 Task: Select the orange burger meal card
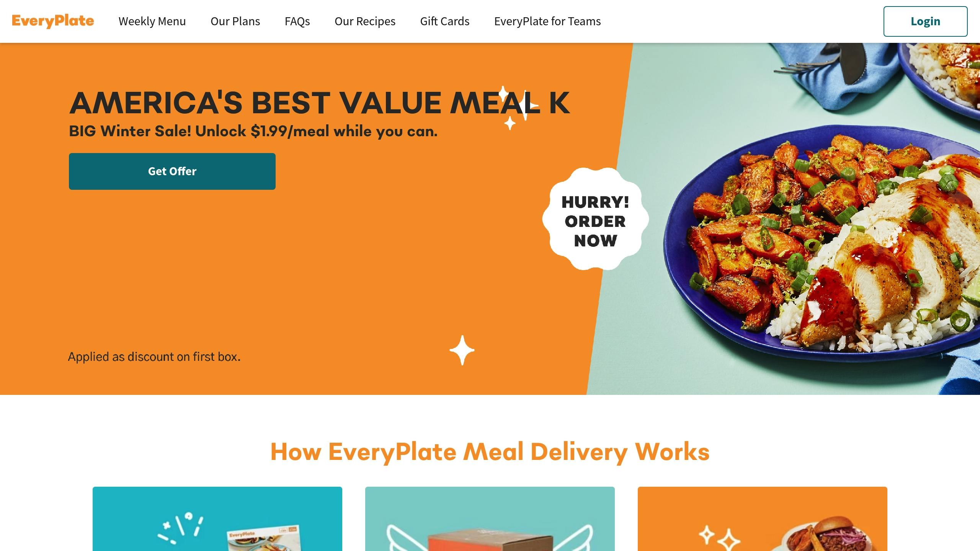tap(763, 519)
